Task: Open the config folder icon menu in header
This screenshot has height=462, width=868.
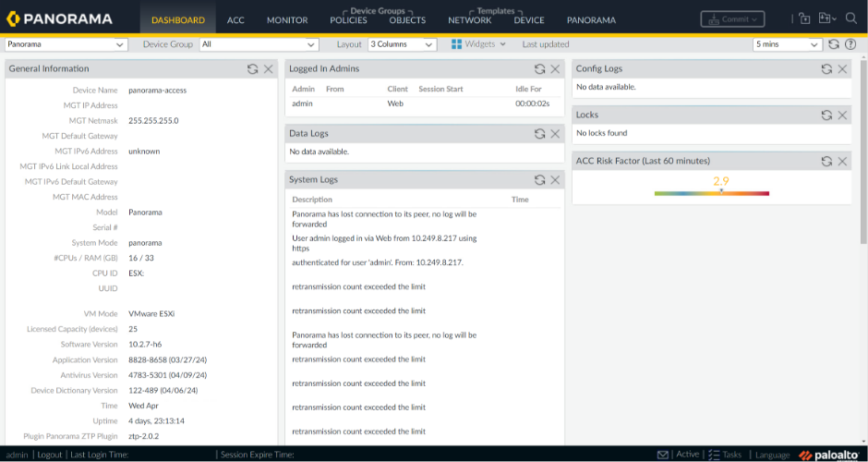Action: (827, 18)
